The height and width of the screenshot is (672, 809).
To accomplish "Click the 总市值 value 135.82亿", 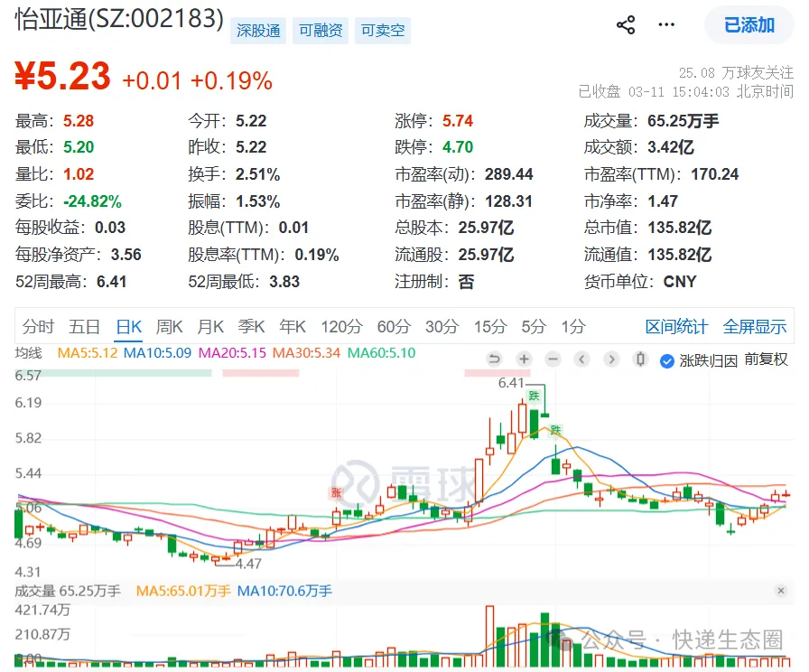I will click(680, 228).
